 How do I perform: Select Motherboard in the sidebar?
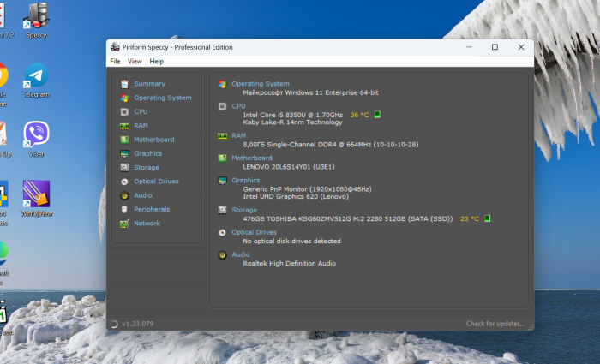coord(153,140)
